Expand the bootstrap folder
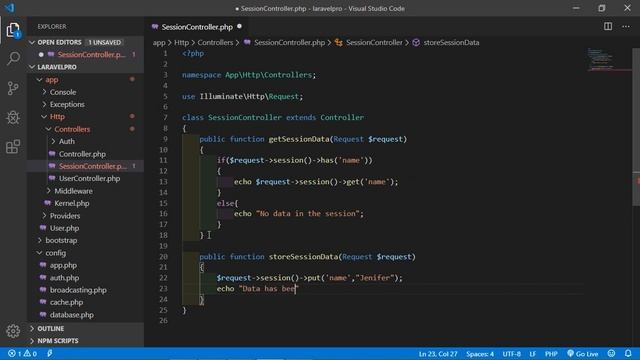Screen dimensions: 640x360 [x=40, y=240]
